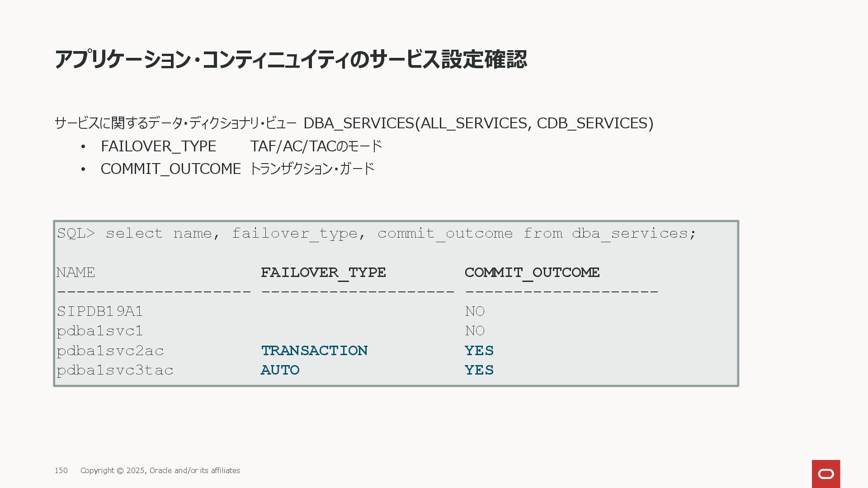The image size is (868, 488).
Task: Click the SQL select statement line
Action: [377, 234]
